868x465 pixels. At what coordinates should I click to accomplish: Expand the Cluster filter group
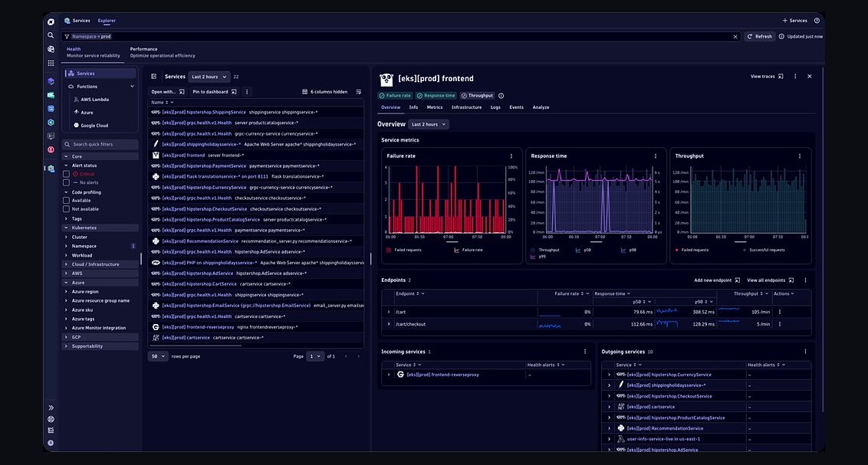[x=67, y=237]
